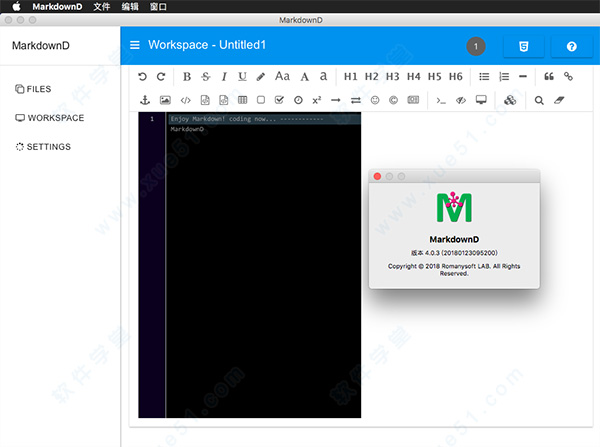Open the 文件 menu
Image resolution: width=600 pixels, height=447 pixels.
(x=101, y=7)
